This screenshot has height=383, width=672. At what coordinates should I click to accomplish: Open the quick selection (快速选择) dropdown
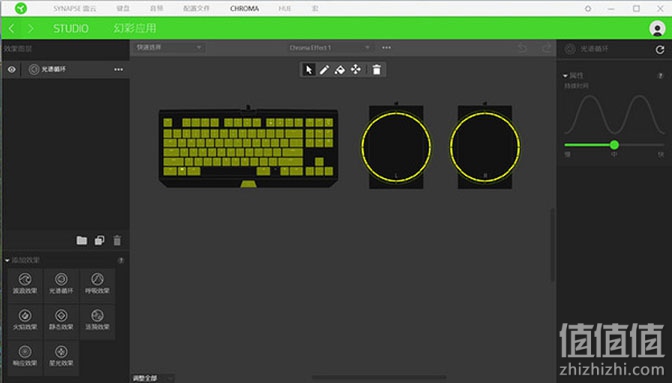pyautogui.click(x=168, y=48)
